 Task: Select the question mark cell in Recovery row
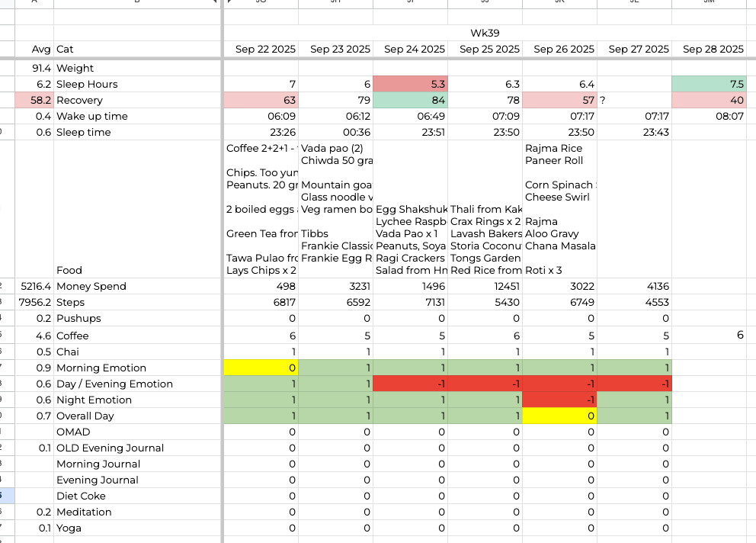point(635,100)
